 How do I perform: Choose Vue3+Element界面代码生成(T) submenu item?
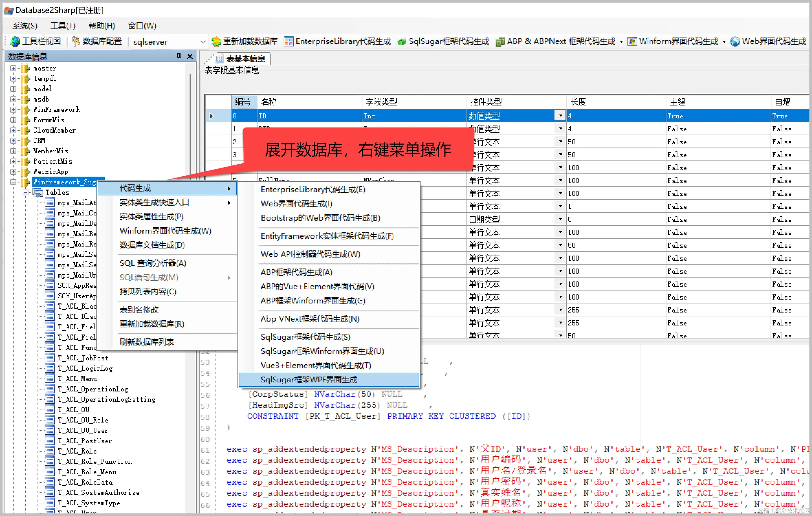pyautogui.click(x=329, y=366)
